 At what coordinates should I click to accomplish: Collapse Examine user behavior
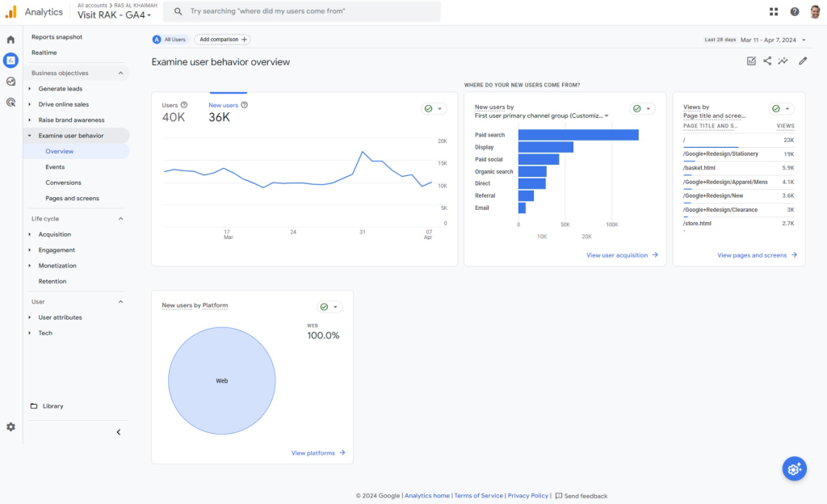(x=30, y=136)
